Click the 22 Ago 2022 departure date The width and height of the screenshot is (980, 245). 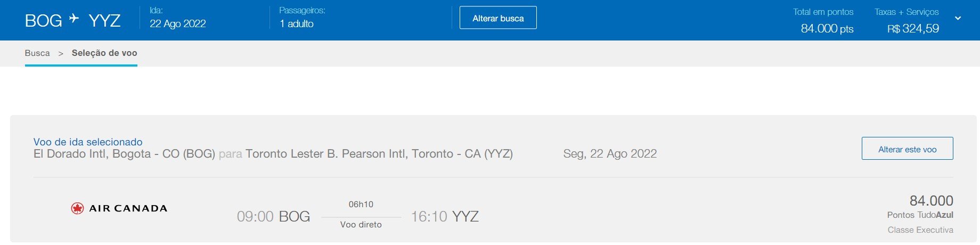177,23
